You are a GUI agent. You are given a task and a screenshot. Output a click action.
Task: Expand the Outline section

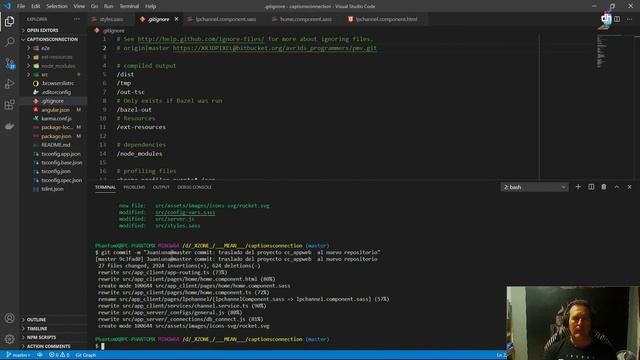tap(36, 320)
